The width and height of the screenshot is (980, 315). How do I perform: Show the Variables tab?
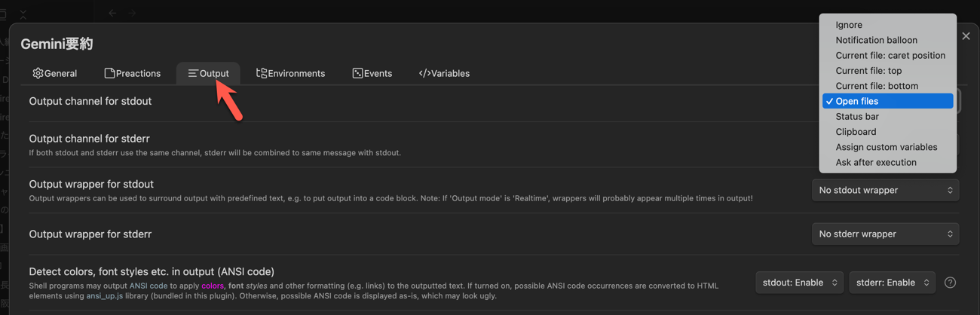(444, 73)
